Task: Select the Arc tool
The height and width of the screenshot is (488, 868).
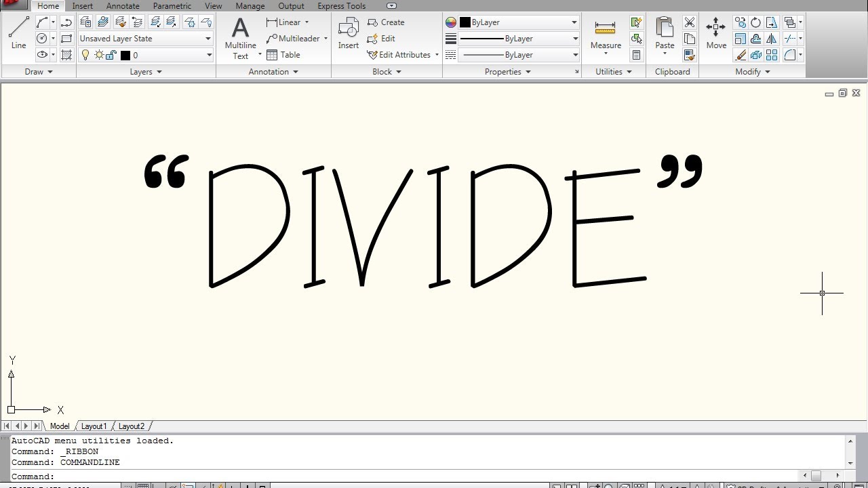Action: tap(42, 22)
